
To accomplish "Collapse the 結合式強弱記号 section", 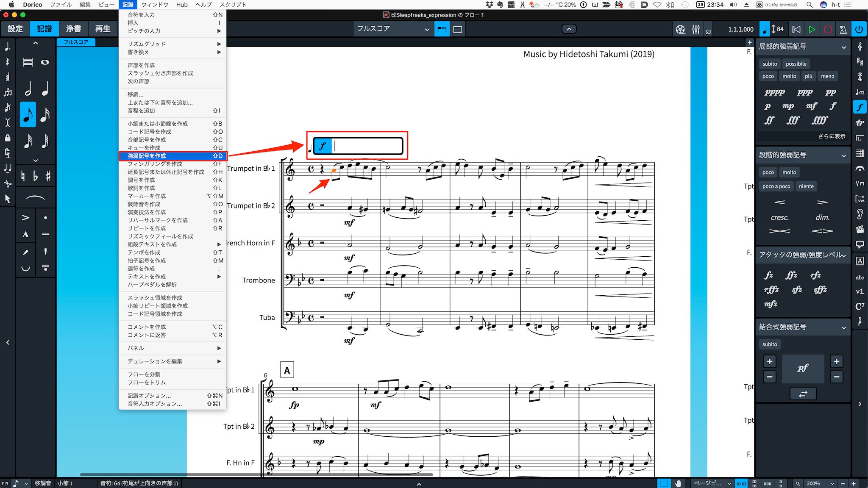I will coord(843,327).
